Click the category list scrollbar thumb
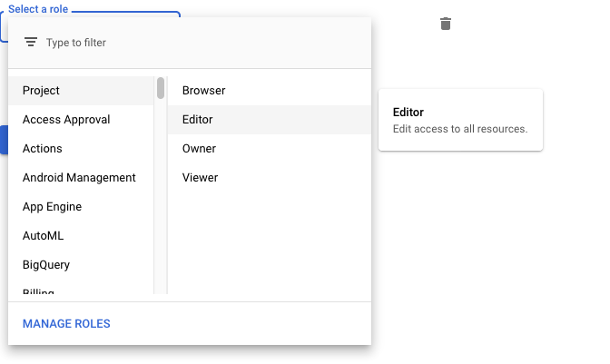The height and width of the screenshot is (364, 610). [161, 88]
